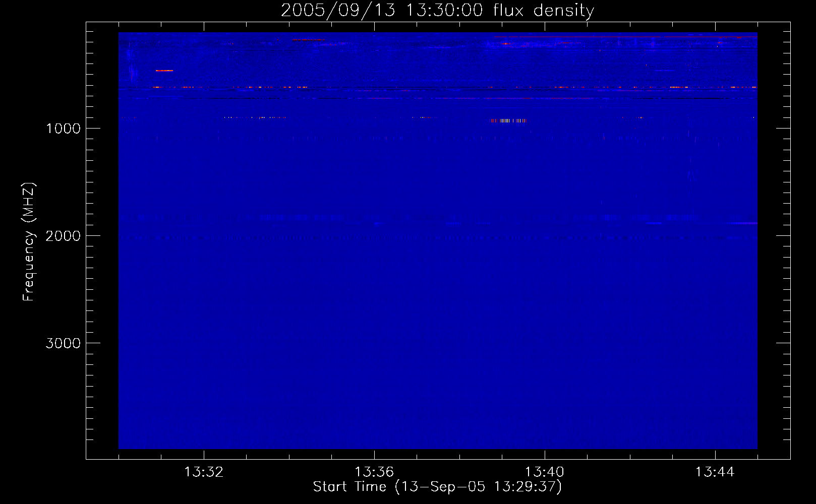Viewport: 816px width, 504px height.
Task: Click the 'Start Time (13-Sep-05 13:29:37)' axis label
Action: (437, 487)
